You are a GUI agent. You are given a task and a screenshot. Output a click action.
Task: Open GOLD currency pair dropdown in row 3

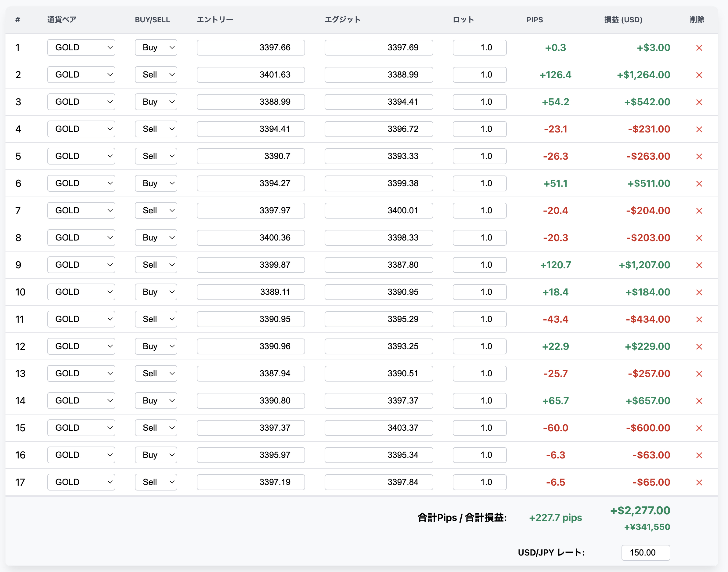pos(81,102)
